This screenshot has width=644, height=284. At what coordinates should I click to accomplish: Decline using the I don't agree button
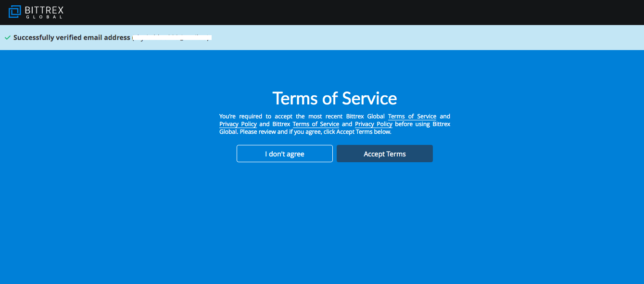click(x=285, y=154)
